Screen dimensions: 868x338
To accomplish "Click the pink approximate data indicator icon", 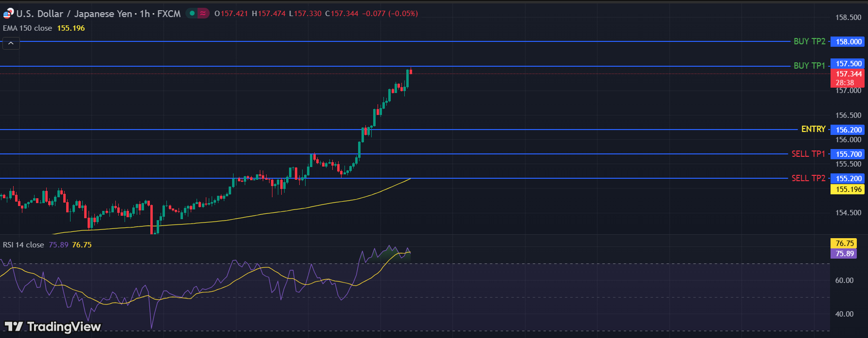I will (x=203, y=14).
